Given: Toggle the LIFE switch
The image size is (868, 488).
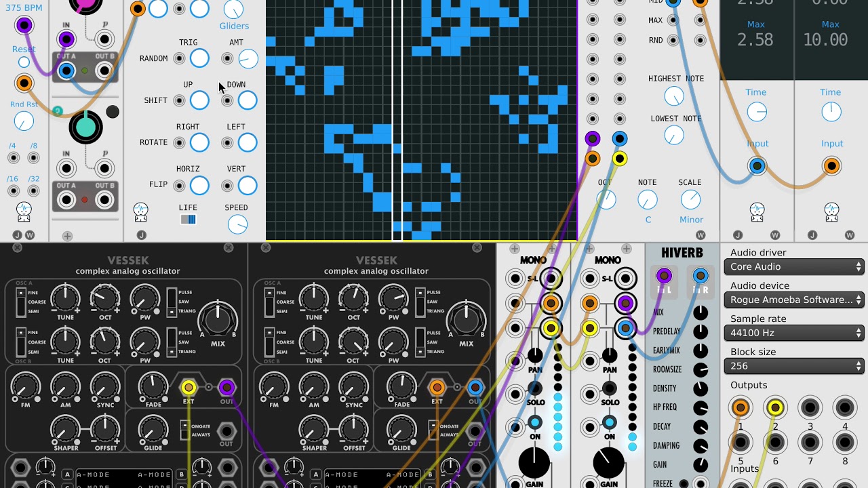Looking at the screenshot, I should 188,220.
